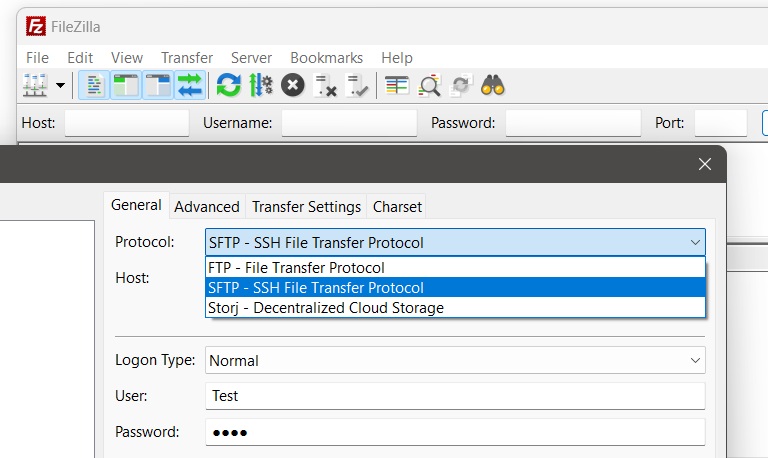
Task: Toggle the transfer queue display
Action: [189, 86]
